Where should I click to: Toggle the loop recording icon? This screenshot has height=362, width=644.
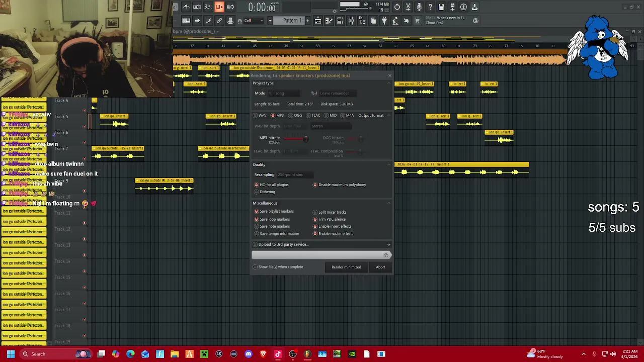(x=230, y=7)
